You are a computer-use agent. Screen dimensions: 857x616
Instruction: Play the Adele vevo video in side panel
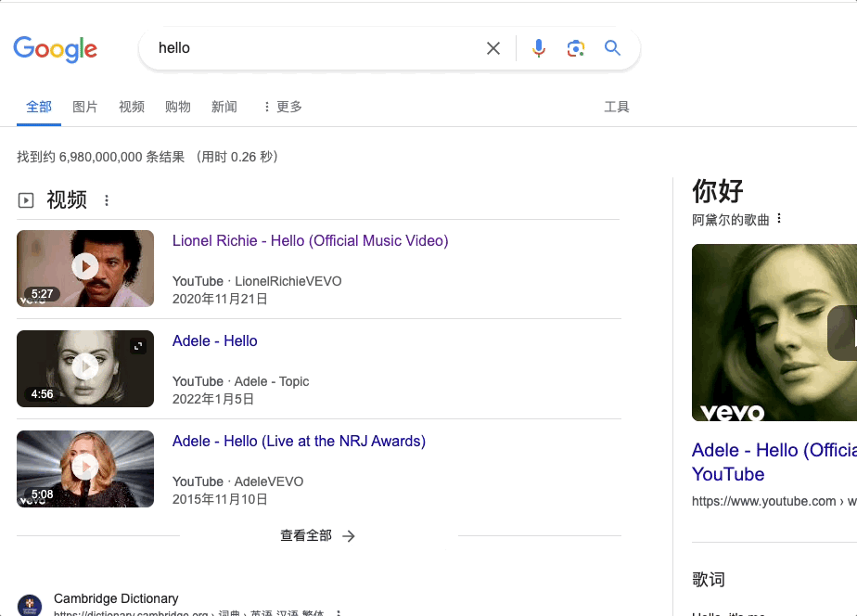coord(774,332)
